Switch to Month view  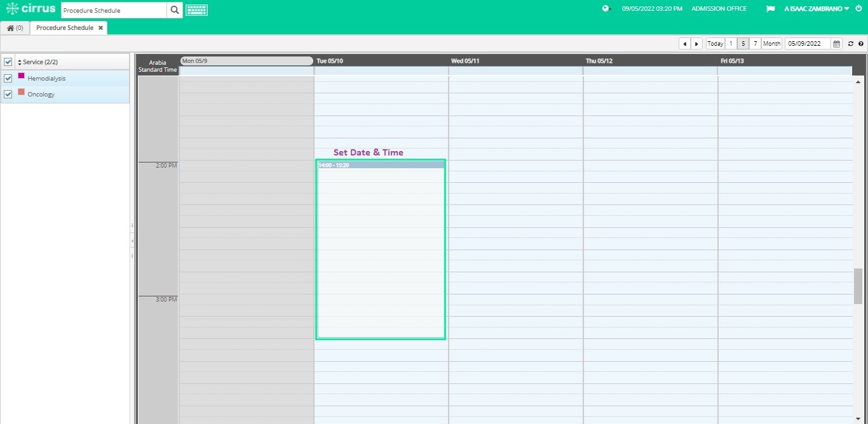pos(771,44)
